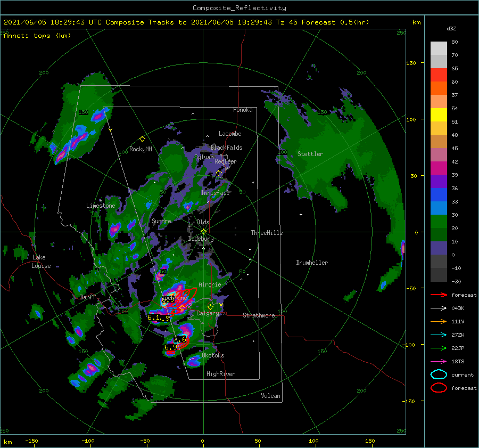Click the 'Ponoka' city label
The height and width of the screenshot is (448, 479).
(x=243, y=110)
